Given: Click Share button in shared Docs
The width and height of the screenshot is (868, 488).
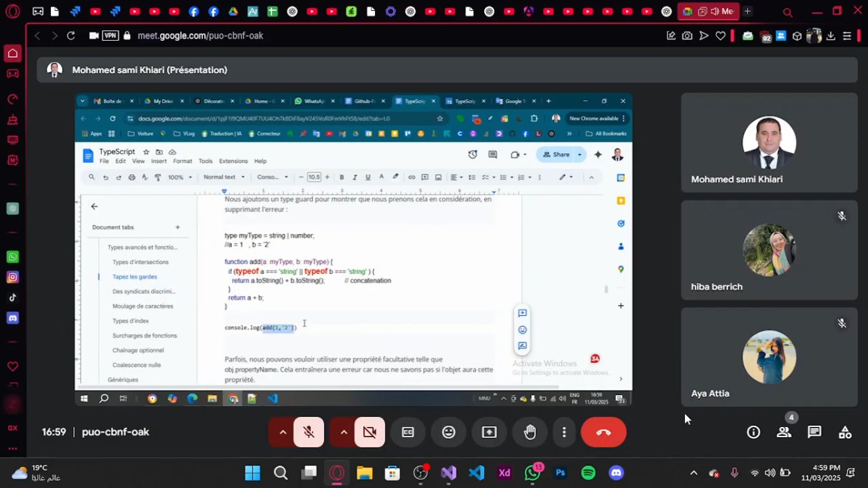Looking at the screenshot, I should (x=555, y=154).
